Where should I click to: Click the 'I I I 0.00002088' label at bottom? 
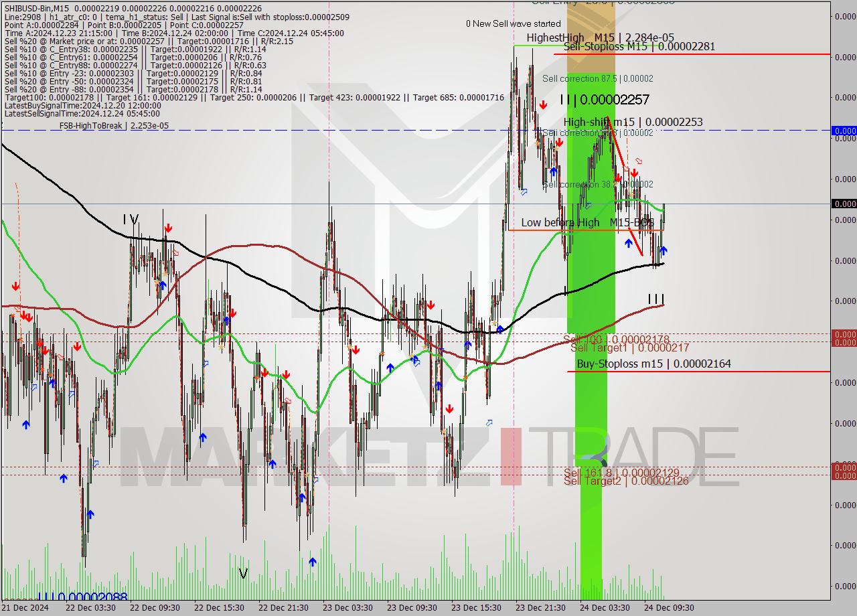[x=82, y=596]
